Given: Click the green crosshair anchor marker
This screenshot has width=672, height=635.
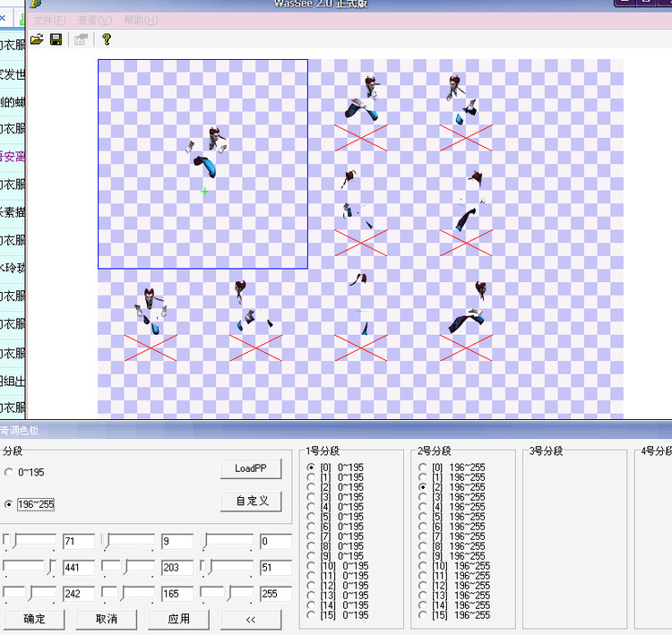Looking at the screenshot, I should (x=205, y=192).
